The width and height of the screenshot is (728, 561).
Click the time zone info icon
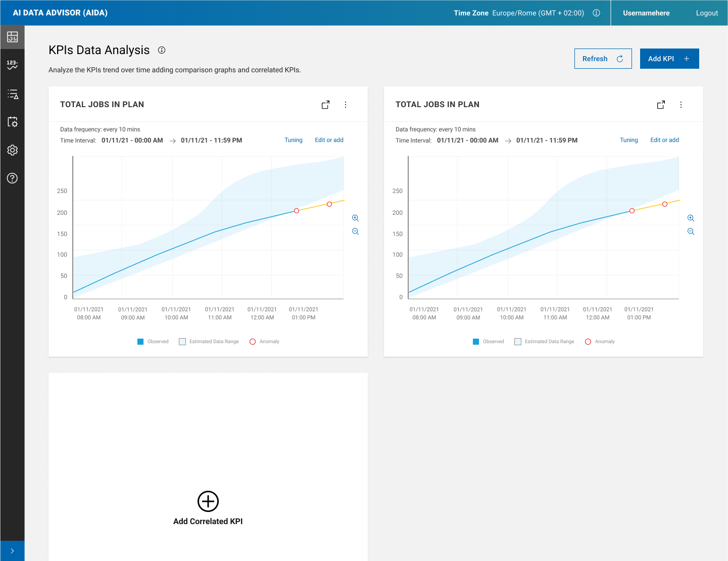(596, 13)
